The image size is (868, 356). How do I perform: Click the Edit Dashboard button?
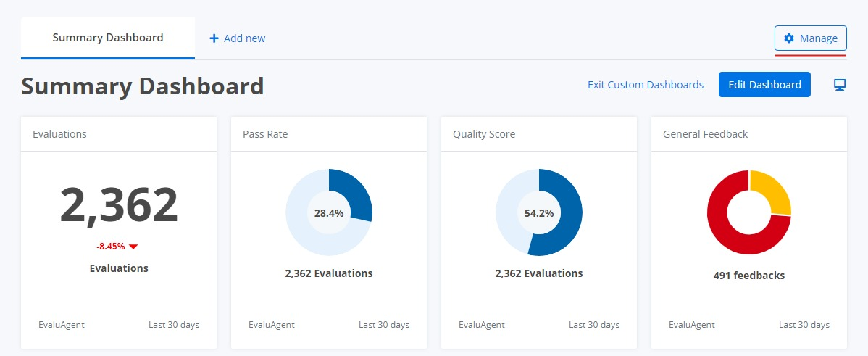(x=764, y=85)
